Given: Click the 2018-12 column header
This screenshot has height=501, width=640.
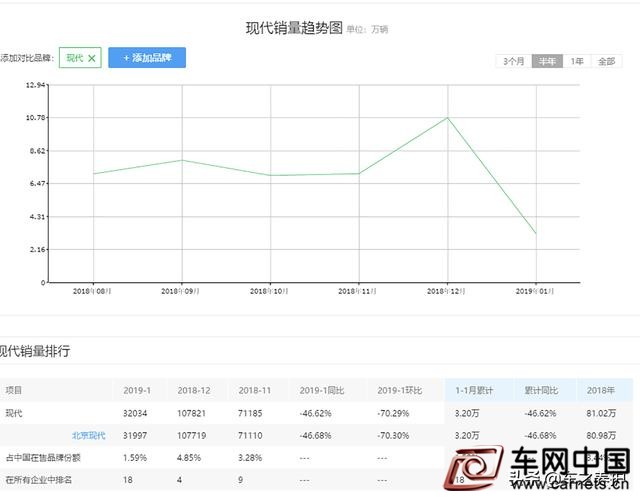Looking at the screenshot, I should (194, 390).
